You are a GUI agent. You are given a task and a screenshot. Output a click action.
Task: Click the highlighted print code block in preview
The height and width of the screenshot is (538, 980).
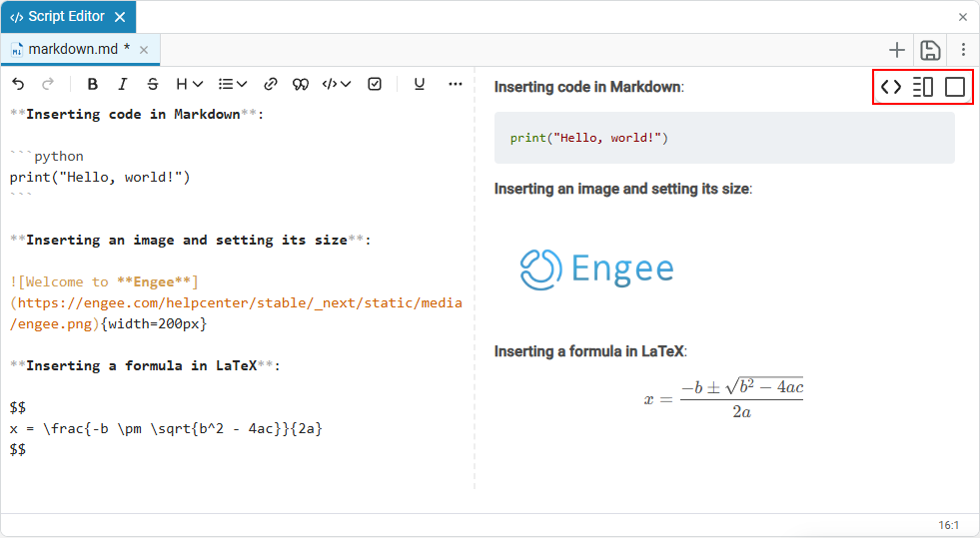point(724,138)
